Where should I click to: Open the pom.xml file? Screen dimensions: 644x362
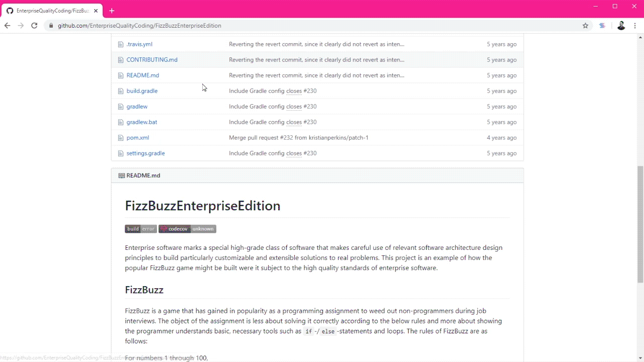[138, 138]
